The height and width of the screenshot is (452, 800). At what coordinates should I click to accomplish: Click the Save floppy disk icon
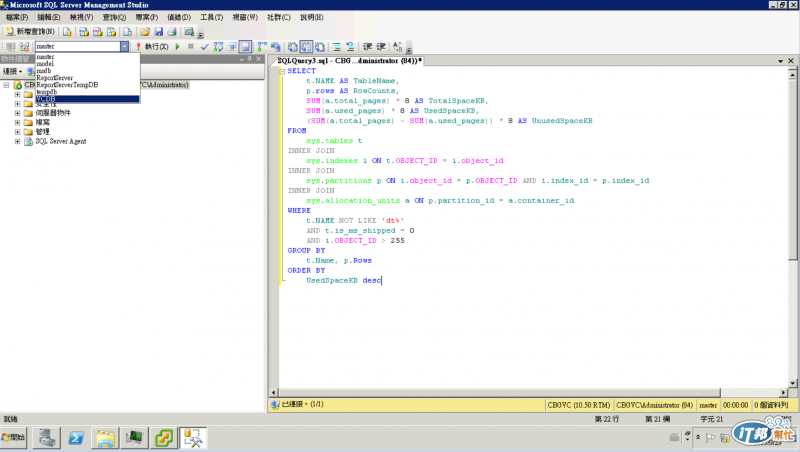point(159,32)
